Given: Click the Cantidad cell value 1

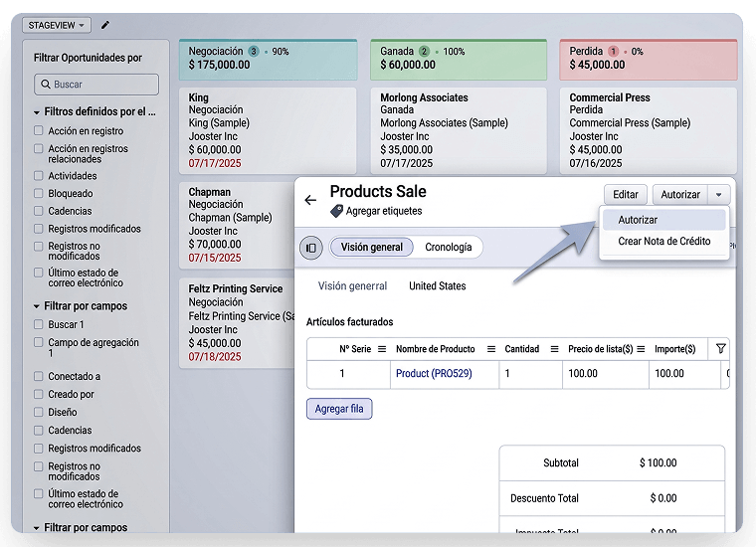Looking at the screenshot, I should click(x=507, y=374).
